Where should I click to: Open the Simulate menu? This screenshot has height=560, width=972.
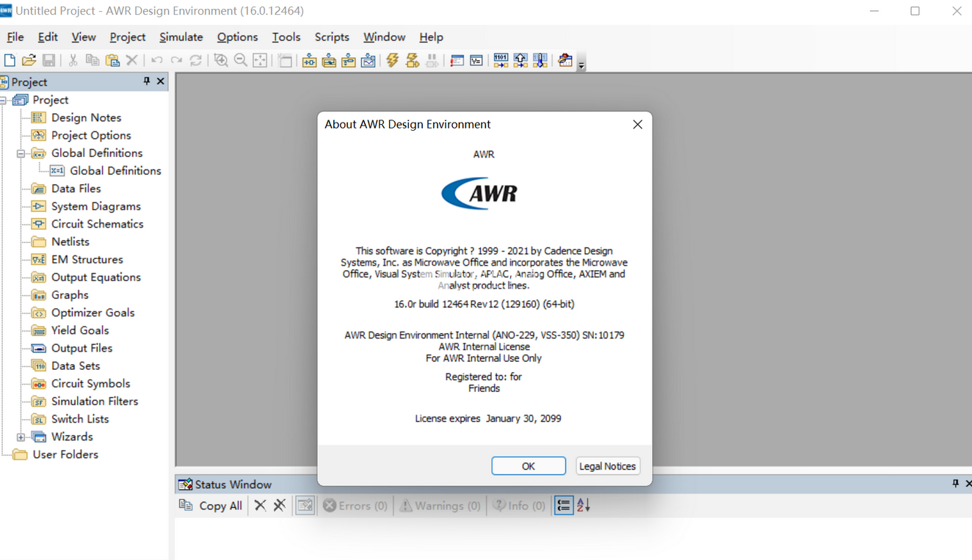point(181,37)
